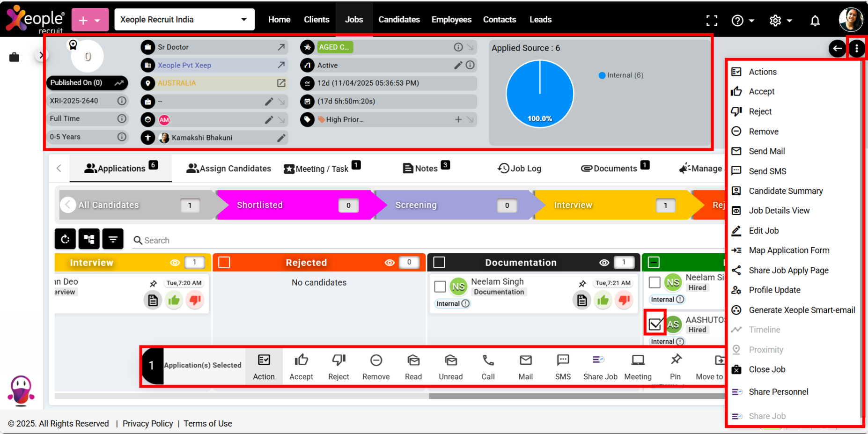Screen dimensions: 868x434
Task: Click Accept in the bottom selection bar
Action: [301, 367]
